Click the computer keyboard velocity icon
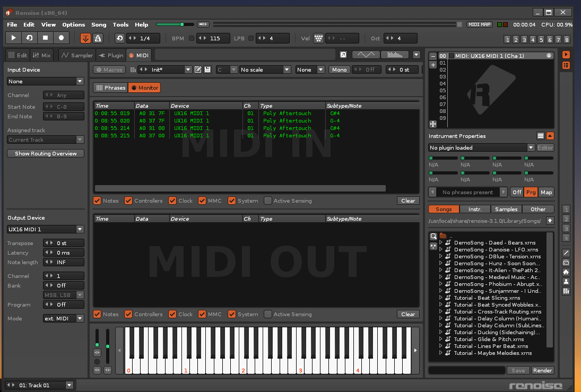581x392 pixels. pos(318,38)
